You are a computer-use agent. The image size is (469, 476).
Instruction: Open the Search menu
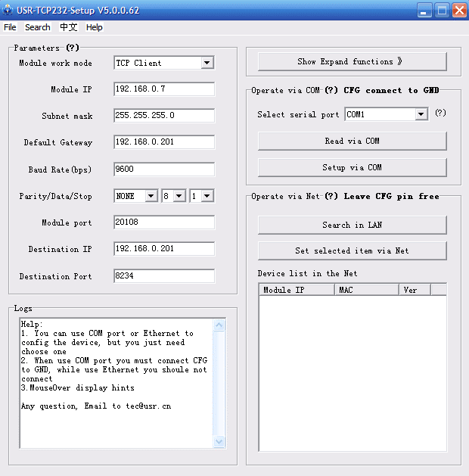tap(38, 27)
